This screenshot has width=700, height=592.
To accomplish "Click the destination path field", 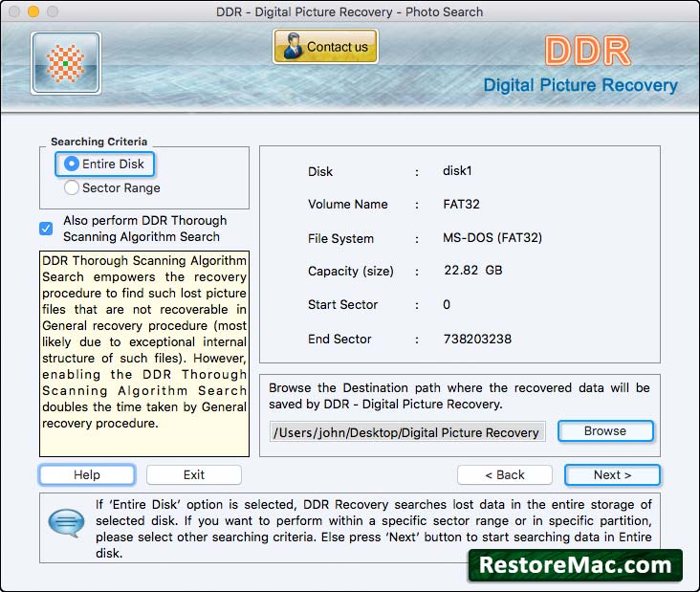I will coord(407,432).
